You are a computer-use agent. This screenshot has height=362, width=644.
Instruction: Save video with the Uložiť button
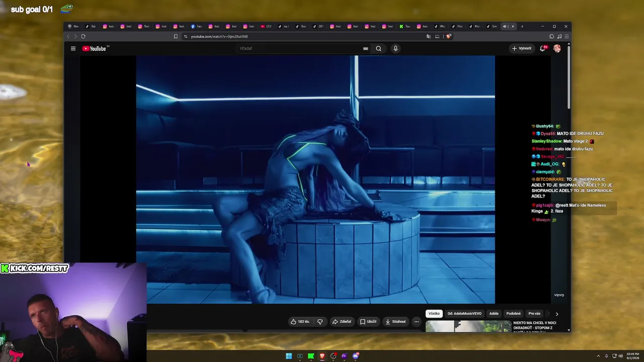[368, 322]
